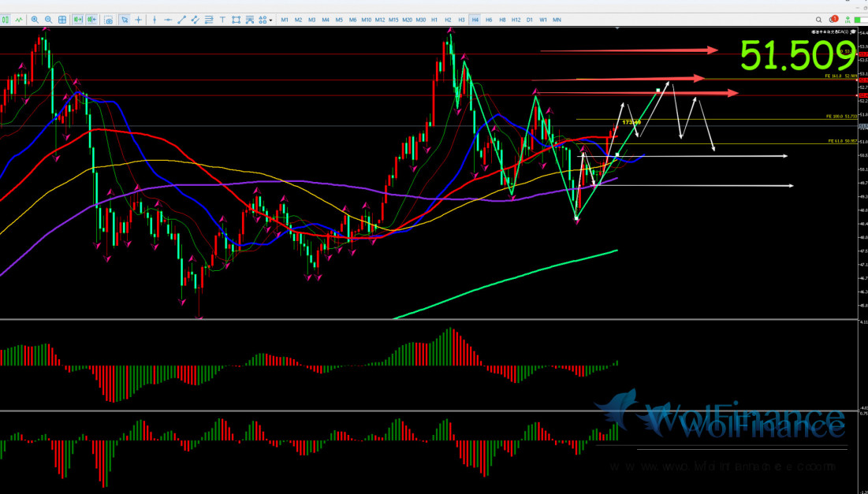This screenshot has height=494, width=868.
Task: Select the horizontal line drawing tool
Action: tap(169, 20)
